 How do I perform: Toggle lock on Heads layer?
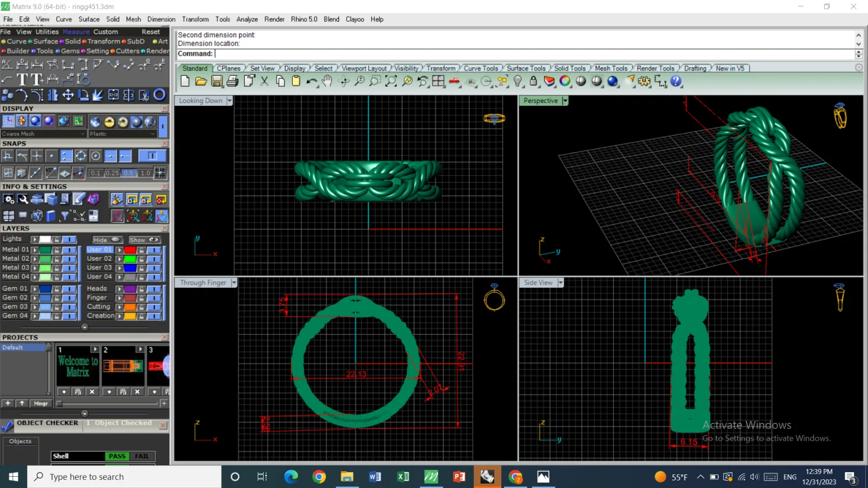[x=141, y=289]
